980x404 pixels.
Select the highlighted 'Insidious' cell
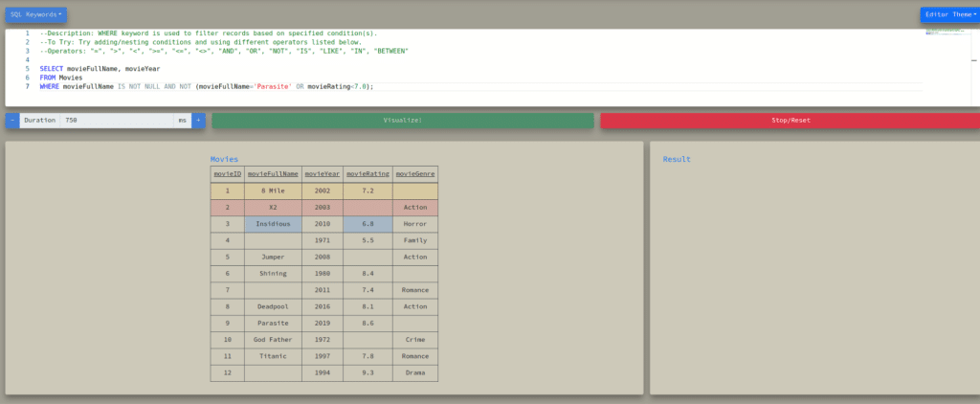pyautogui.click(x=273, y=224)
